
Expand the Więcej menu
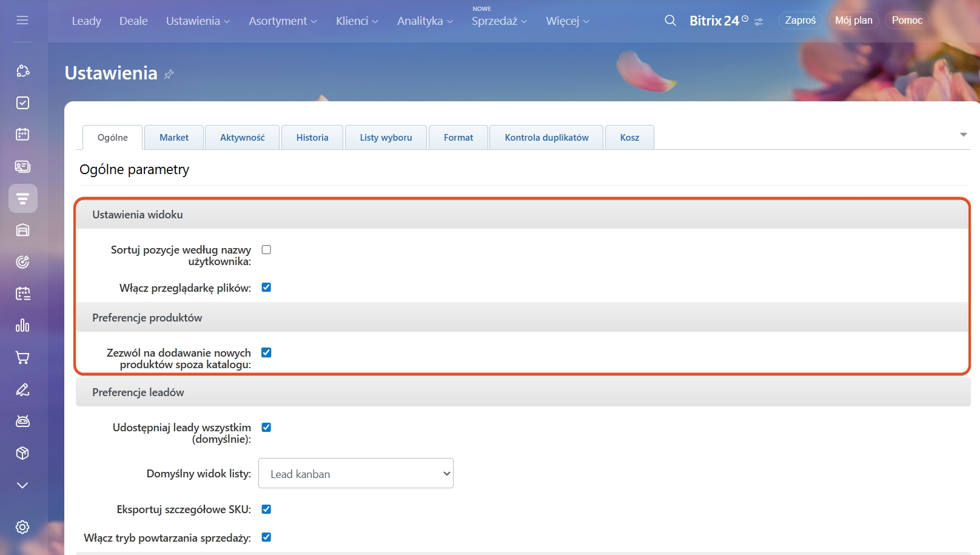pos(567,21)
